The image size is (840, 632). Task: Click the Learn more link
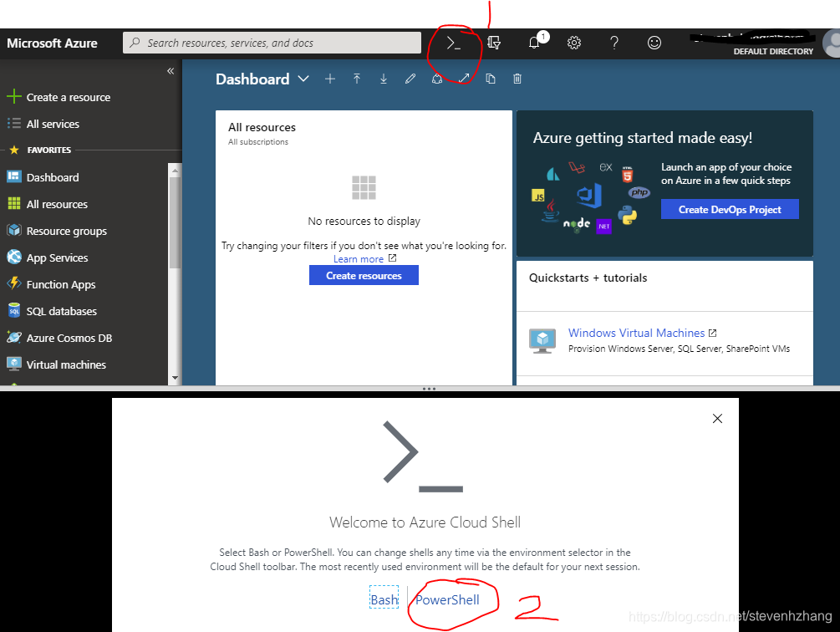pyautogui.click(x=359, y=258)
